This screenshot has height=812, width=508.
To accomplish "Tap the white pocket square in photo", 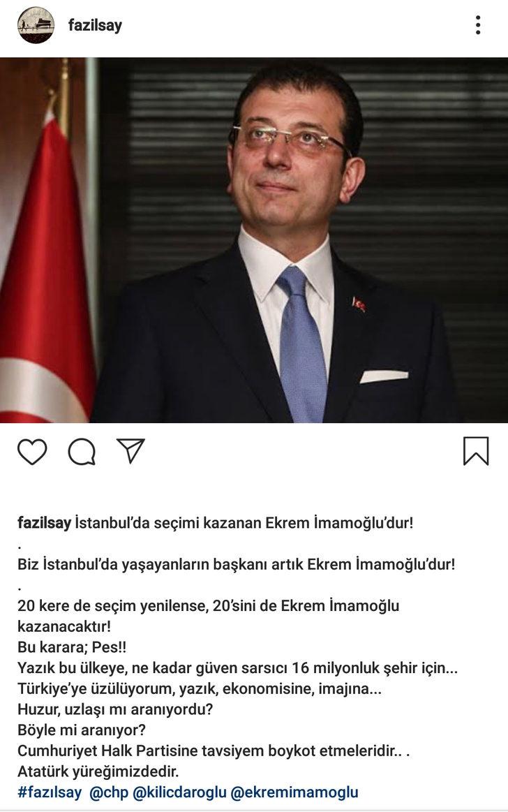I will pos(384,376).
